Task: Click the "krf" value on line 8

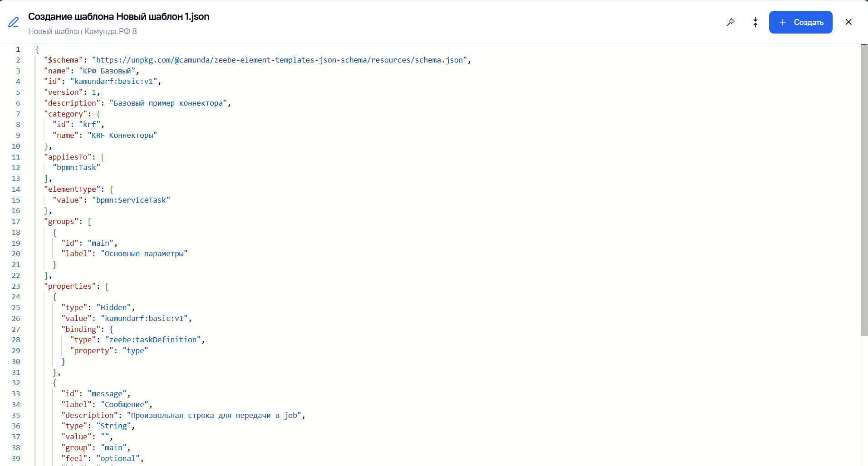Action: 90,124
